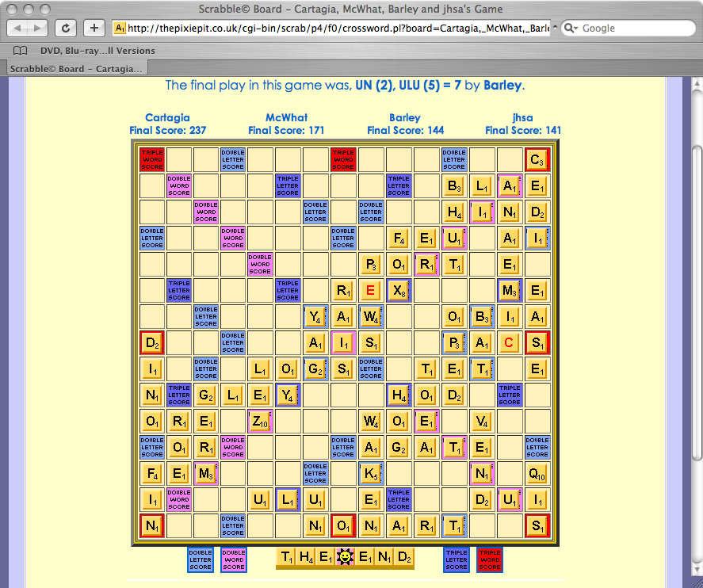Screen dimensions: 703x588
Task: Click the Z10 tile on the board
Action: 260,422
